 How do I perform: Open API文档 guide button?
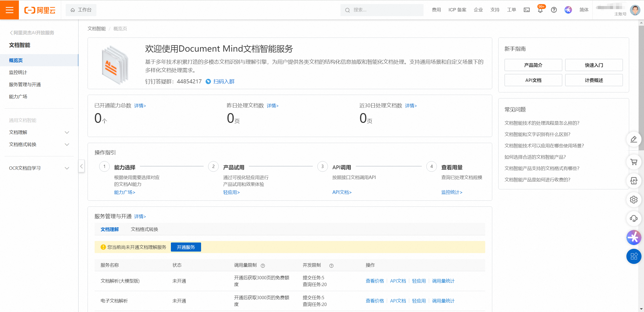click(533, 80)
